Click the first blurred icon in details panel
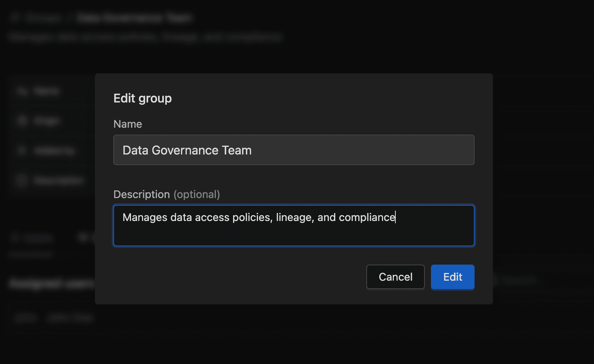This screenshot has height=364, width=594. pos(22,91)
